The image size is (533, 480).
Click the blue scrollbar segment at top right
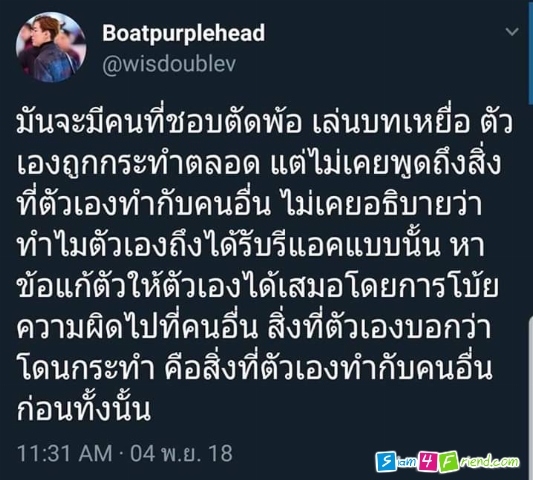pyautogui.click(x=531, y=51)
